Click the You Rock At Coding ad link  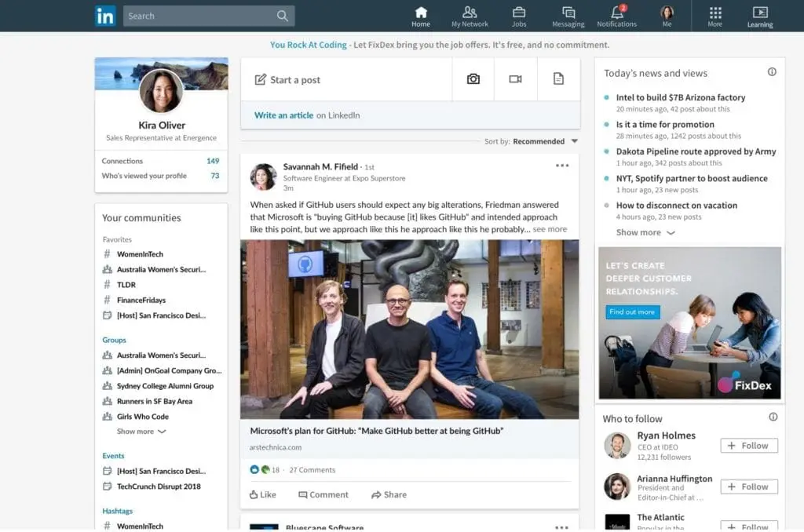pyautogui.click(x=308, y=45)
